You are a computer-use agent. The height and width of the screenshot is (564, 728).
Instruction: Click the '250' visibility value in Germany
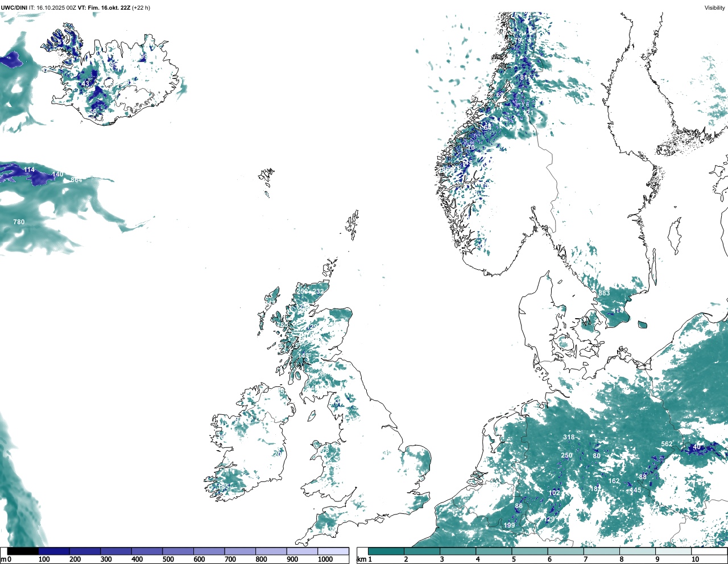click(566, 455)
